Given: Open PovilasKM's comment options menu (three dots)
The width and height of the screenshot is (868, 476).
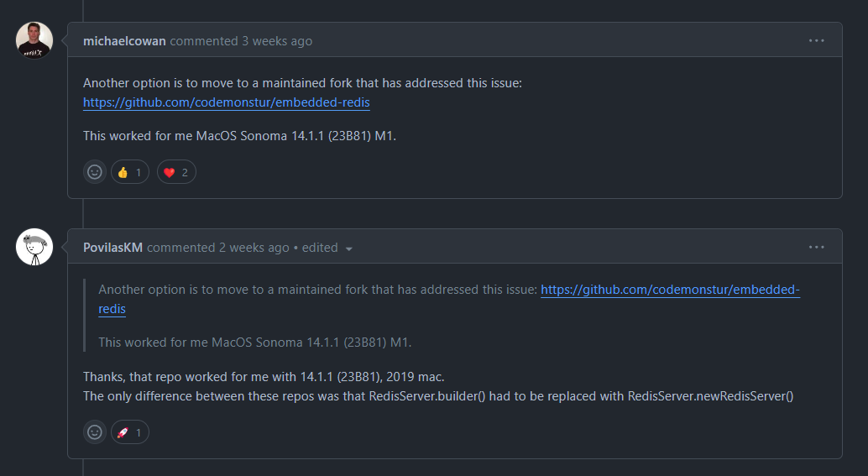Looking at the screenshot, I should click(x=817, y=247).
